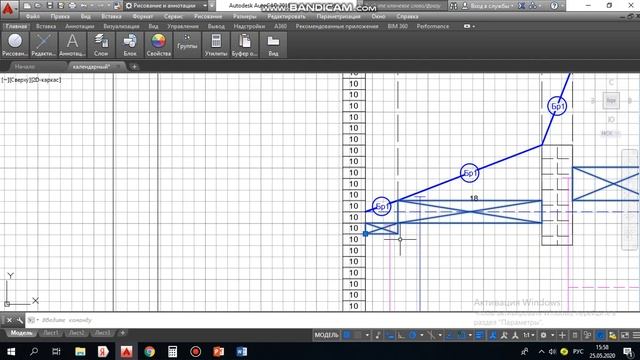Open the Буфер обмена clipboard panel button
The width and height of the screenshot is (640, 360).
click(244, 44)
